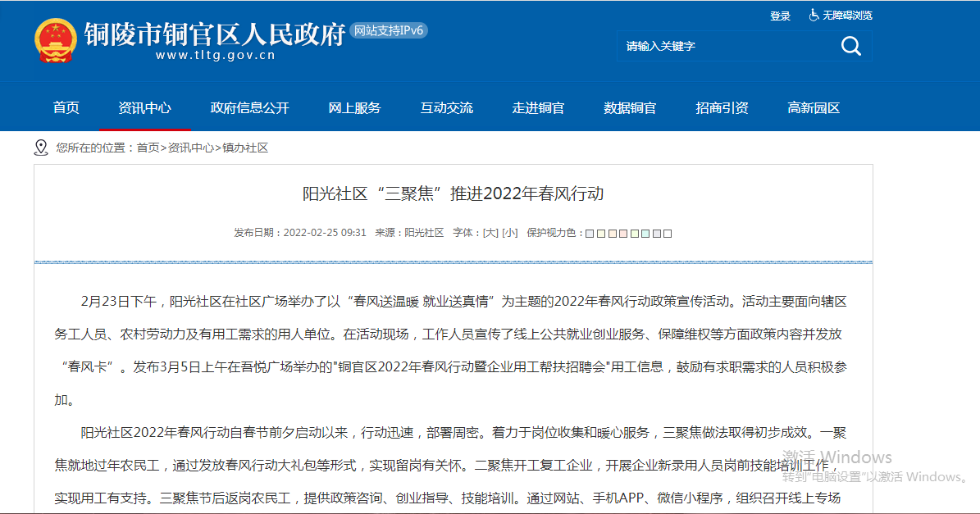The image size is (980, 514).
Task: Open the 互动交流 navigation item
Action: 447,108
